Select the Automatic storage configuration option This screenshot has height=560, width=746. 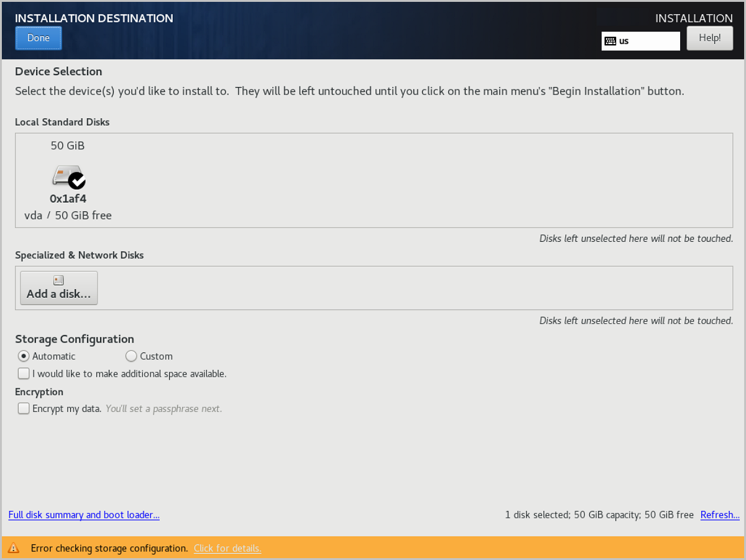point(23,356)
